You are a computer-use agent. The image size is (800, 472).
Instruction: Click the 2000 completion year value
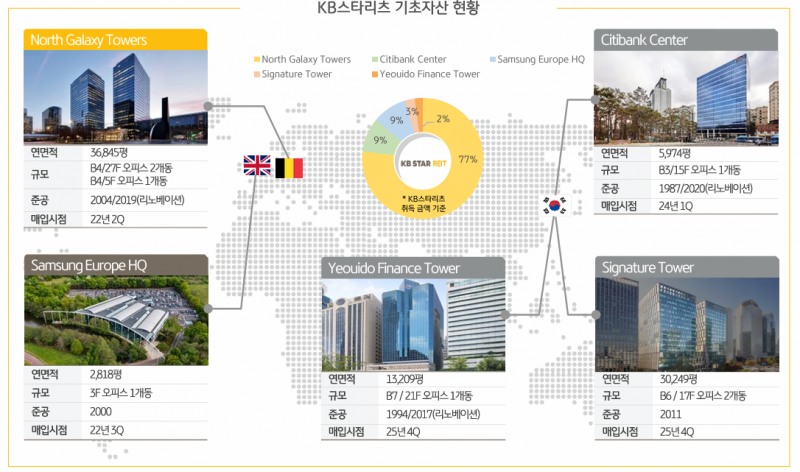(101, 411)
